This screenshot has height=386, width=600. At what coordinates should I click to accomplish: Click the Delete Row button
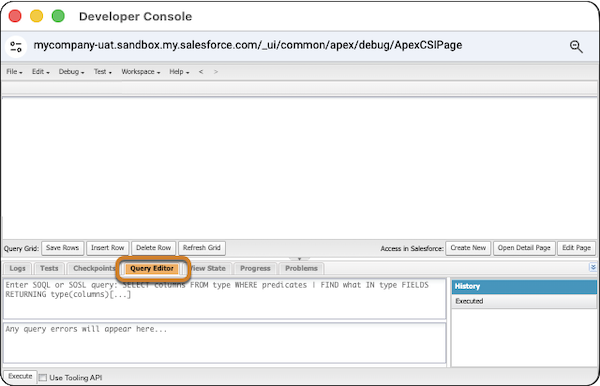click(x=153, y=248)
